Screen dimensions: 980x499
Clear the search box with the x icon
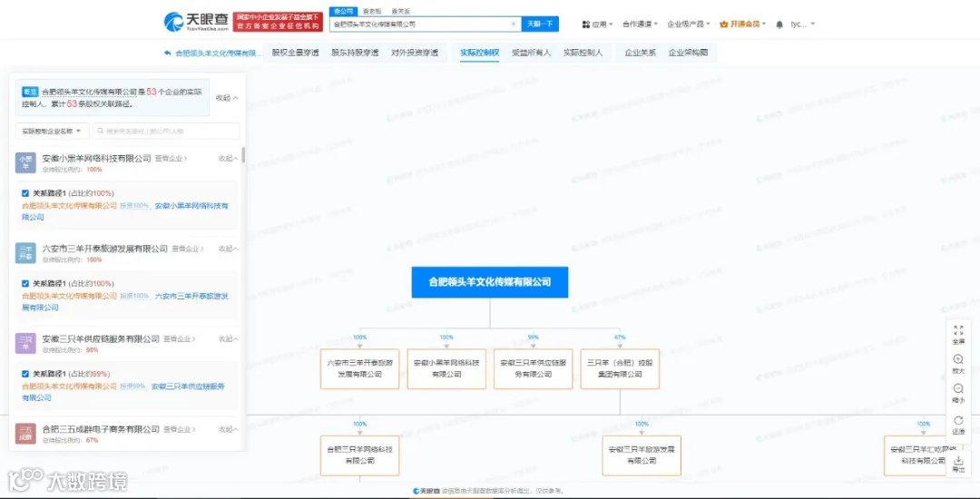click(x=513, y=24)
